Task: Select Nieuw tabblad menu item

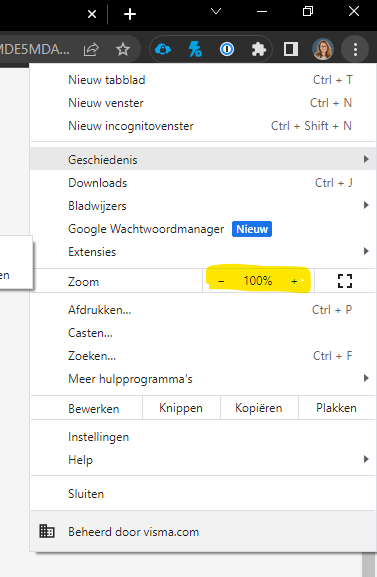Action: [x=203, y=80]
